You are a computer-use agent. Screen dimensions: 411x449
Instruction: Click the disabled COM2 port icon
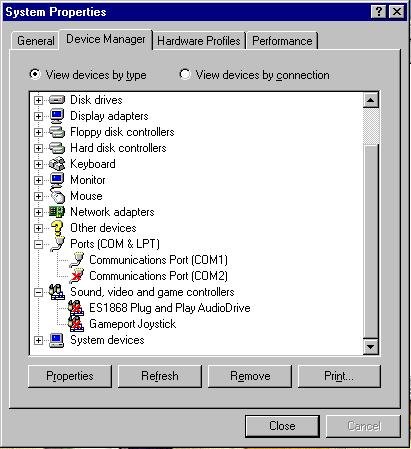(x=77, y=276)
